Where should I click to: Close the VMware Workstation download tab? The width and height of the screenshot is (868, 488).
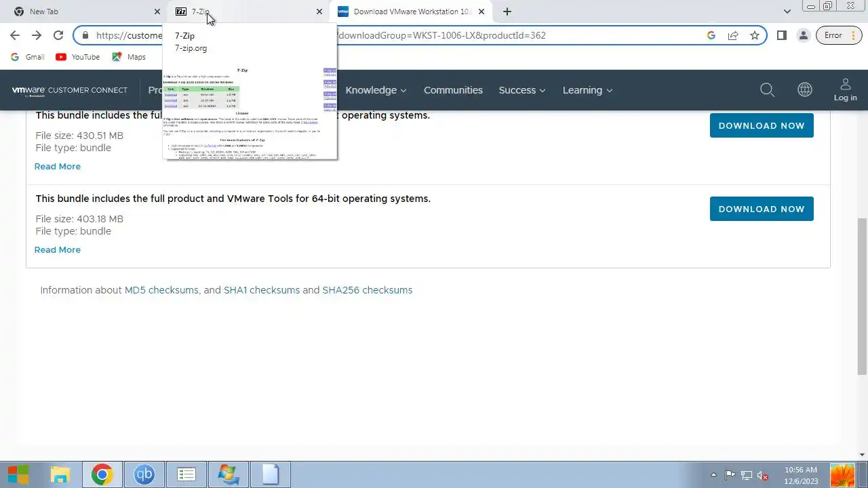[481, 12]
